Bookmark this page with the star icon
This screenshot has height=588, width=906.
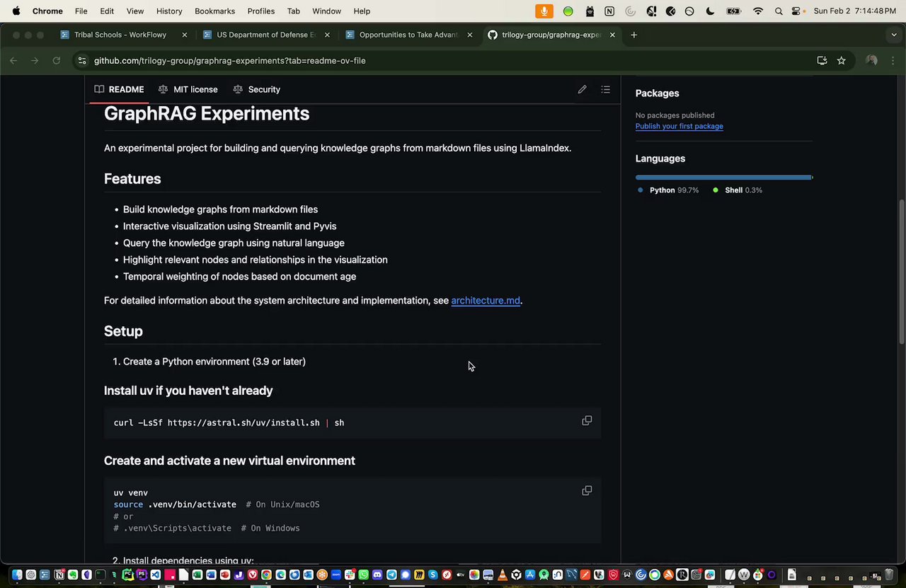[841, 61]
